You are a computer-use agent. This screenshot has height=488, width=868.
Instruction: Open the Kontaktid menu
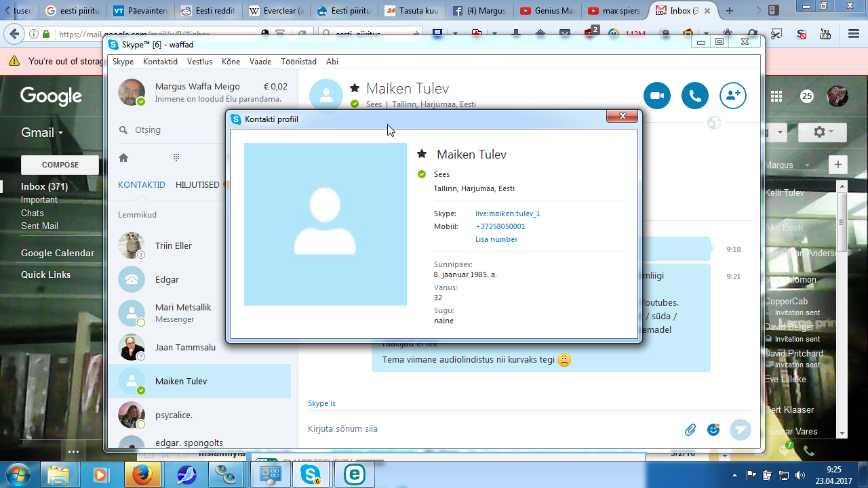tap(160, 62)
